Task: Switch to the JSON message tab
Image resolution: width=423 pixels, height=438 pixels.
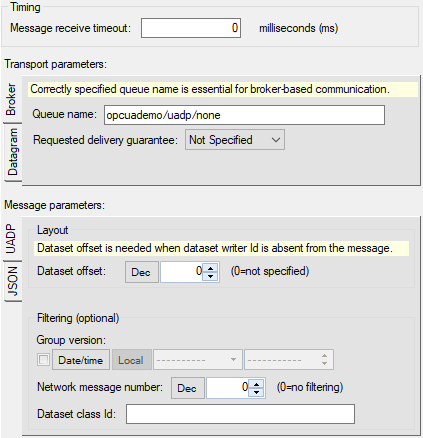Action: (13, 281)
